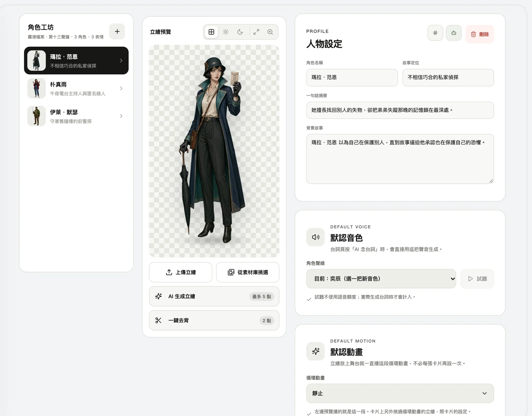Click the character portrait preview image
The height and width of the screenshot is (416, 532).
point(214,151)
